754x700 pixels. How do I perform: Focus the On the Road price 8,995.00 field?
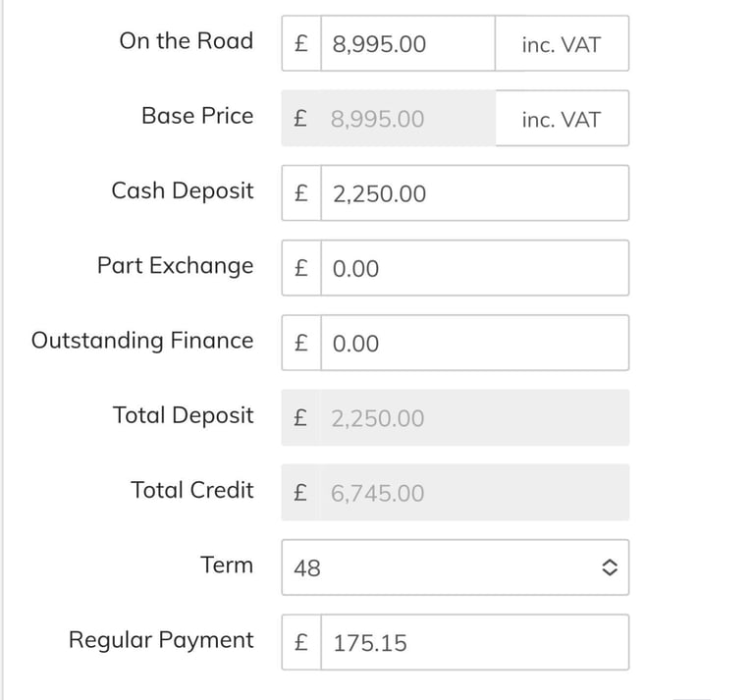coord(407,44)
